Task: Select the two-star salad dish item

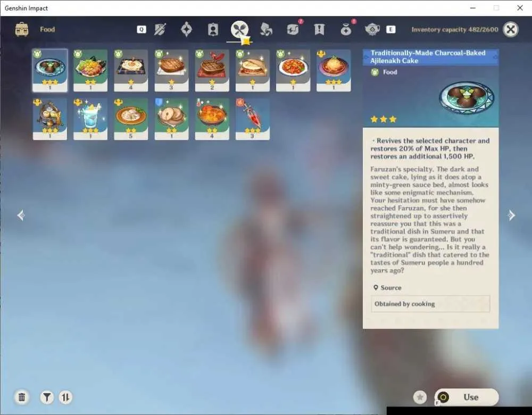Action: pos(90,71)
